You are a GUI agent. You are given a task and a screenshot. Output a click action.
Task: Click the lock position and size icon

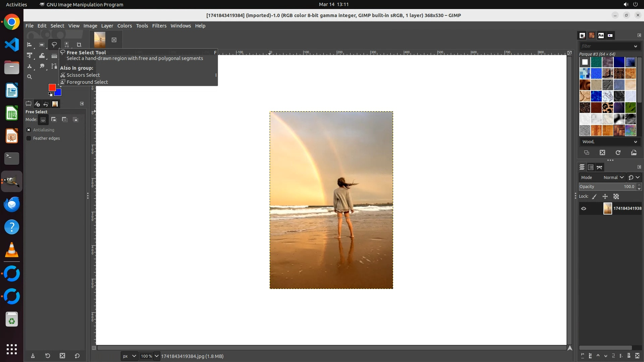pyautogui.click(x=605, y=196)
